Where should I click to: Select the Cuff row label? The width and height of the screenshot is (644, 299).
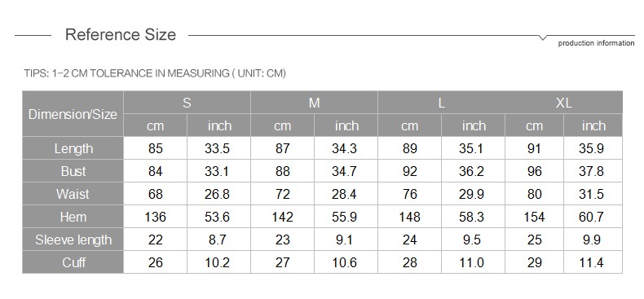pyautogui.click(x=73, y=262)
